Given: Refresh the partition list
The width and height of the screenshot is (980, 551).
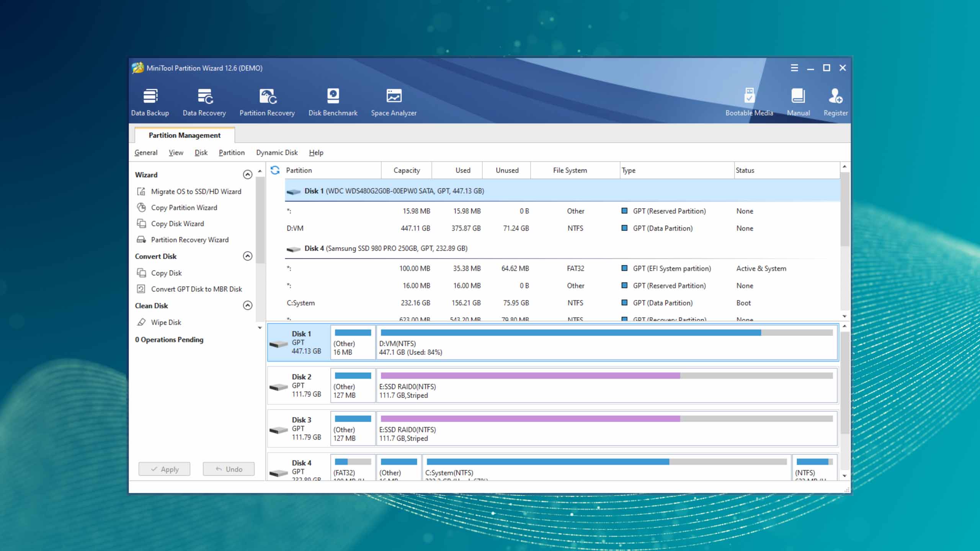Looking at the screenshot, I should point(275,170).
